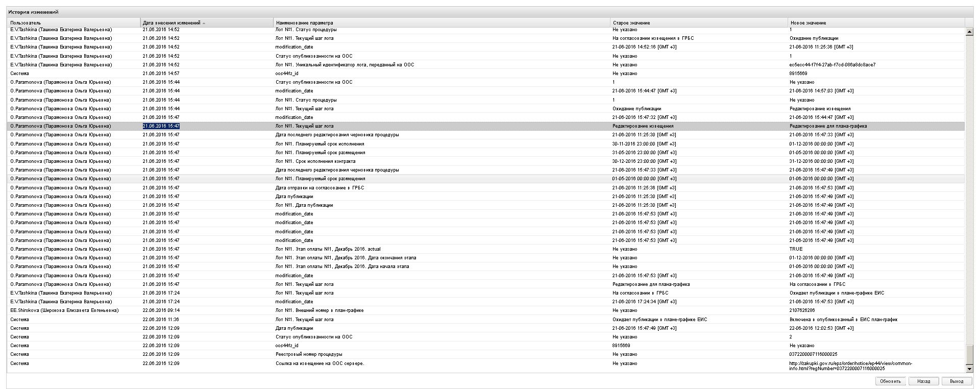The height and width of the screenshot is (389, 980).
Task: Exit using the Выход button
Action: click(957, 381)
